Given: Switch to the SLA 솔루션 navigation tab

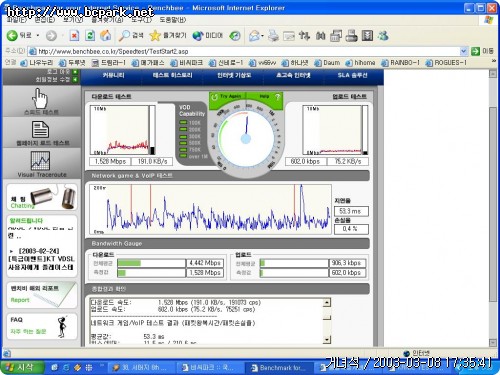Looking at the screenshot, I should (x=352, y=75).
